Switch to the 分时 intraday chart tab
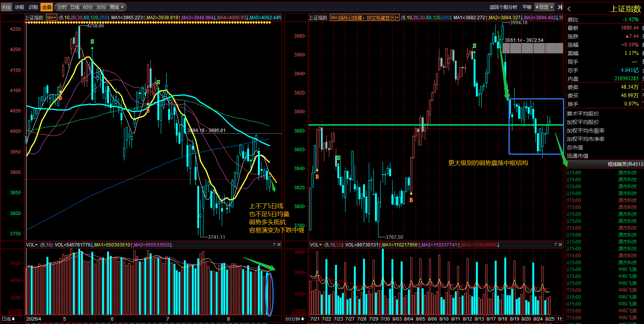Viewport: 644px width, 324px height. 62,7
